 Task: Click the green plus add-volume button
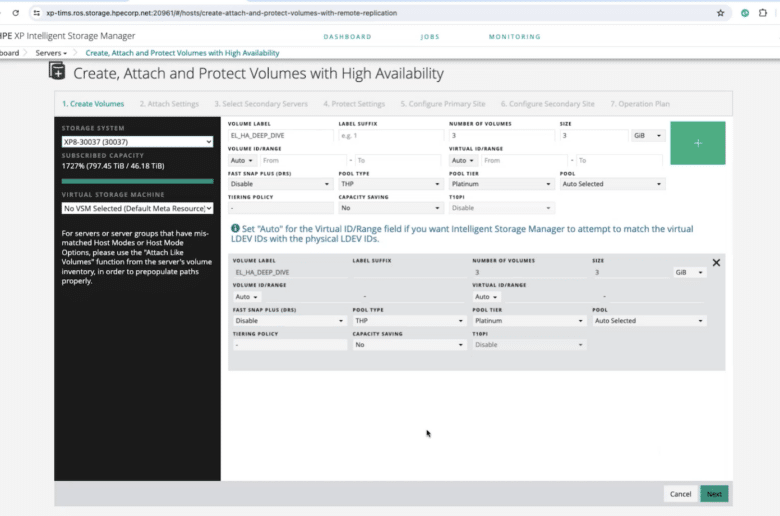tap(697, 143)
